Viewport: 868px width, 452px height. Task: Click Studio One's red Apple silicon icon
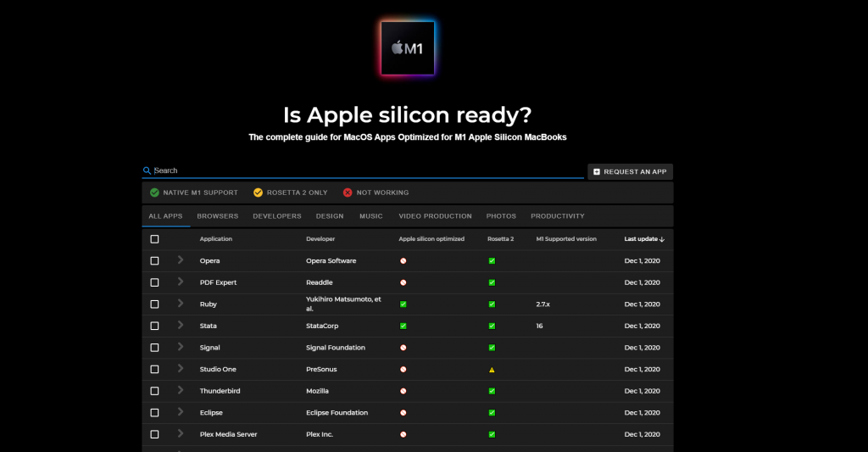tap(403, 370)
